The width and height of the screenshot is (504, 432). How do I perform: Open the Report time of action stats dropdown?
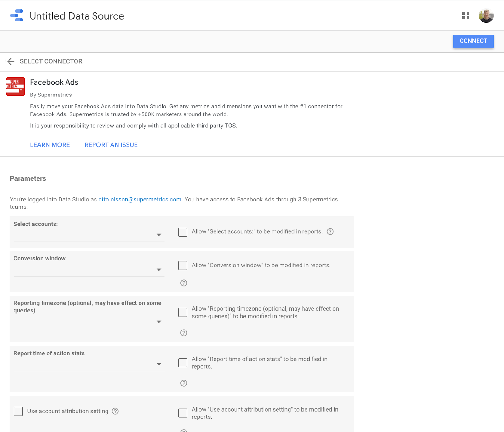[89, 364]
